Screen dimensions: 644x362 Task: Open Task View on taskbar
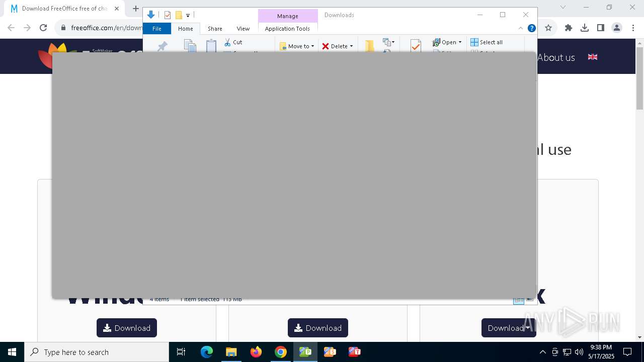182,352
